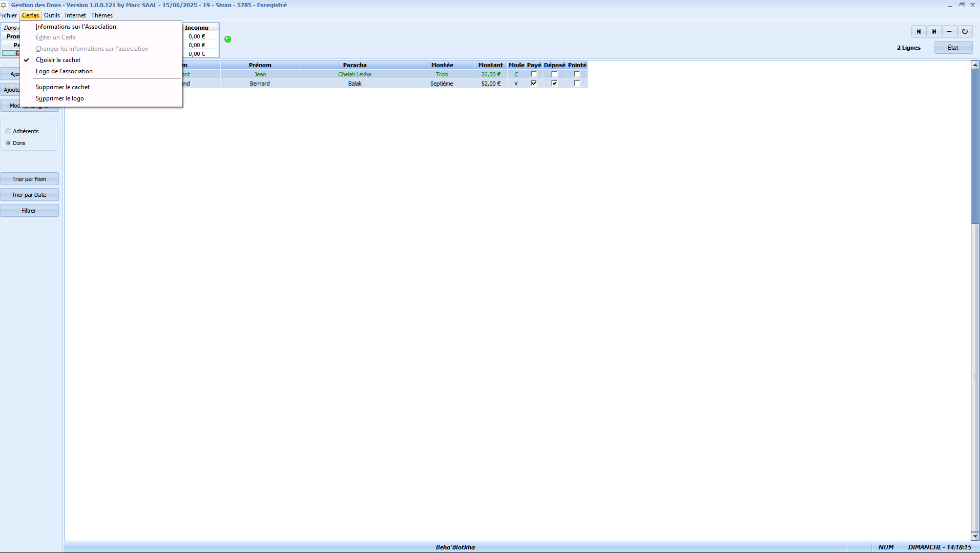
Task: Tick the Pointé box for Bernard
Action: [x=577, y=84]
